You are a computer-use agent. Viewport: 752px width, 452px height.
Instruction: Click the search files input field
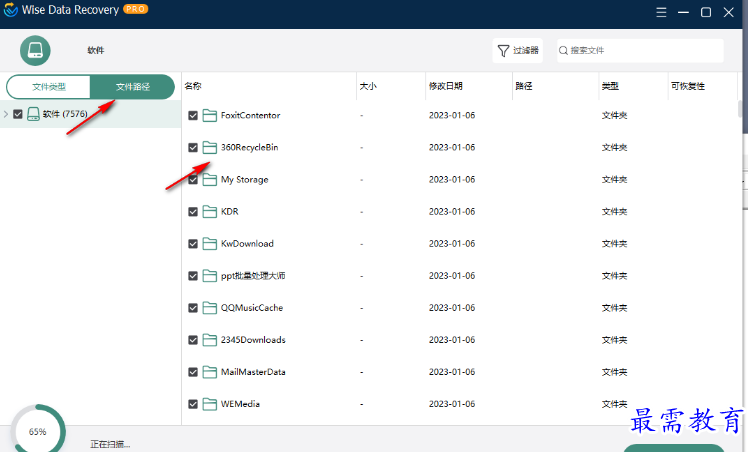click(640, 50)
